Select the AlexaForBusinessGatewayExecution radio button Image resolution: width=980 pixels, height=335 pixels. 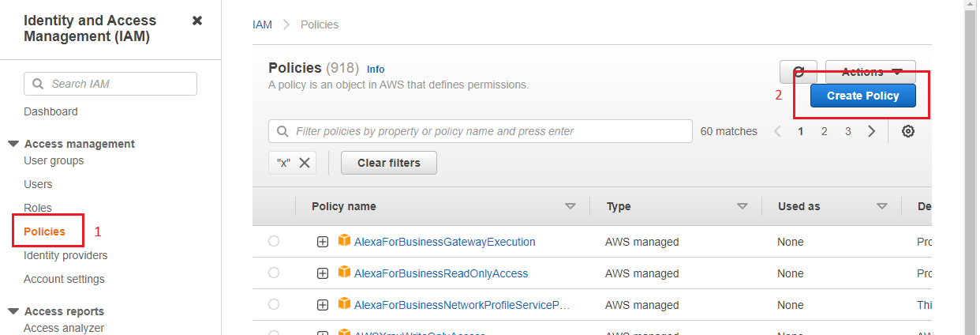coord(274,241)
